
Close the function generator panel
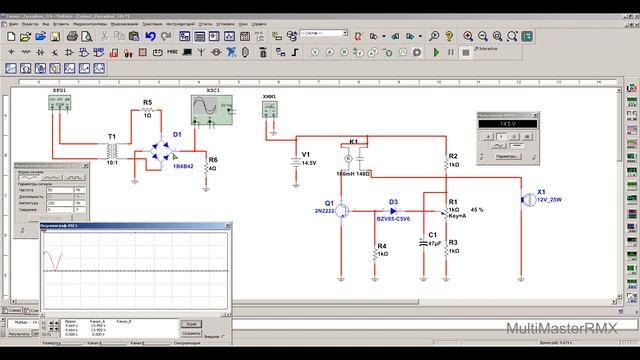pyautogui.click(x=85, y=165)
